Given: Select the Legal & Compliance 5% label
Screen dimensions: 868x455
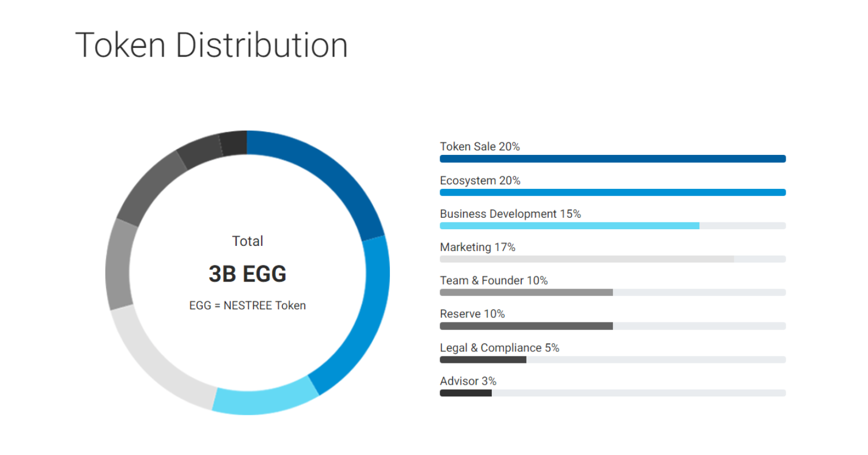Looking at the screenshot, I should pos(499,348).
